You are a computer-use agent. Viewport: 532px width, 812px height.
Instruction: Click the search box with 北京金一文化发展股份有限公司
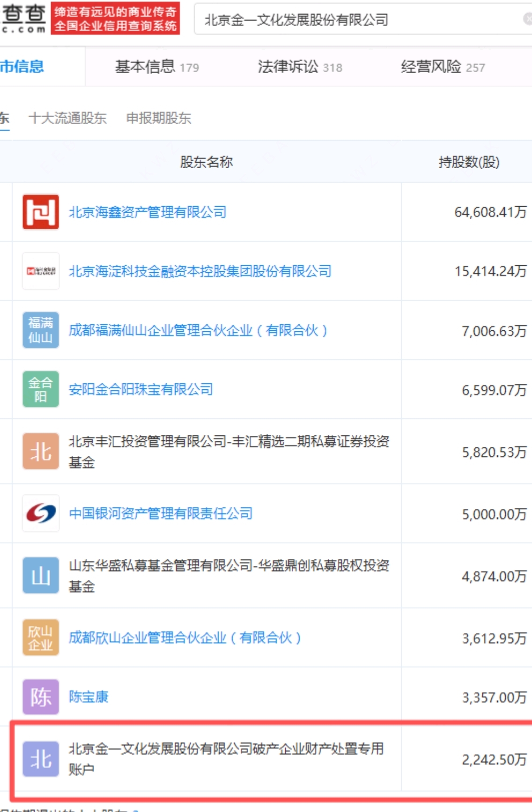pyautogui.click(x=363, y=19)
